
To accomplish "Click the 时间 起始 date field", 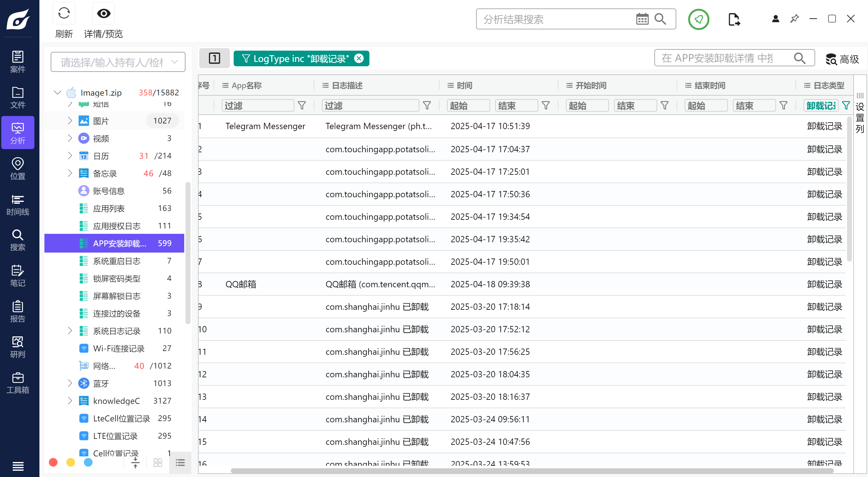I will (x=468, y=106).
